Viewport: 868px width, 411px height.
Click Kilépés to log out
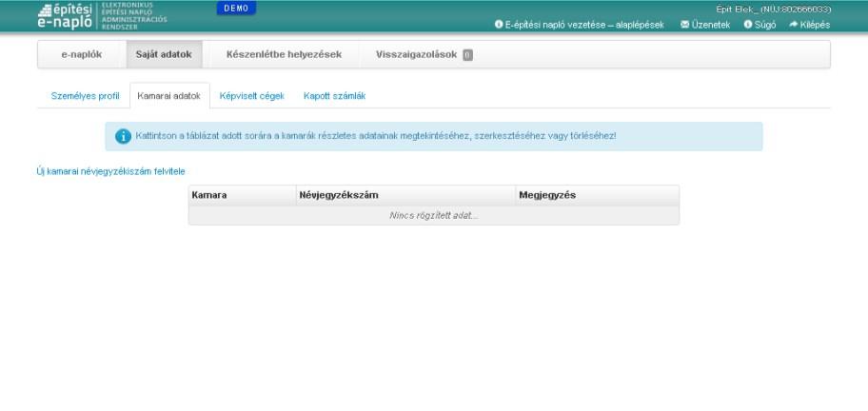pyautogui.click(x=809, y=25)
